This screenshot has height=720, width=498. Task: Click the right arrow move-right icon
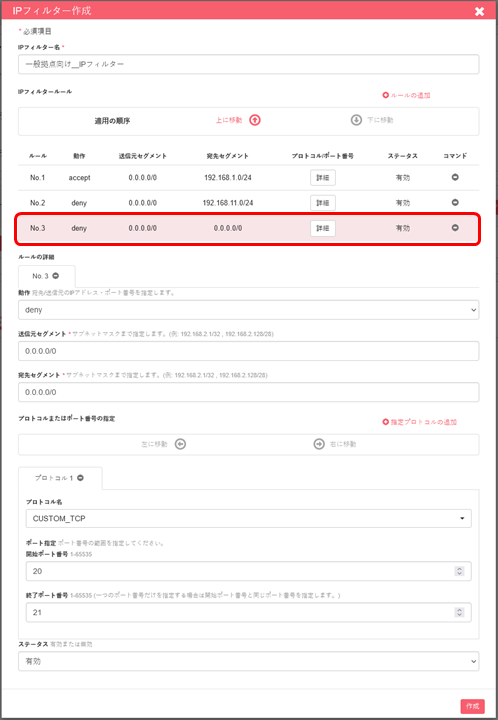coord(319,444)
